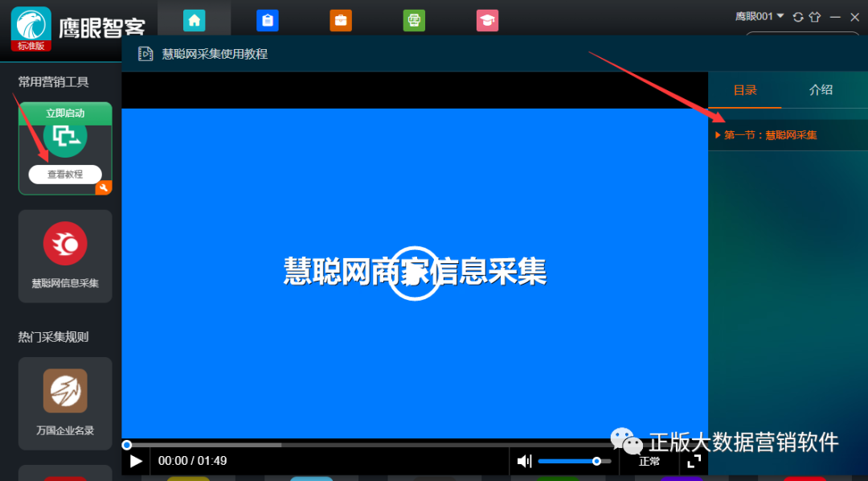
Task: Click the 慧聪网信息采集 tool icon in sidebar
Action: 64,244
